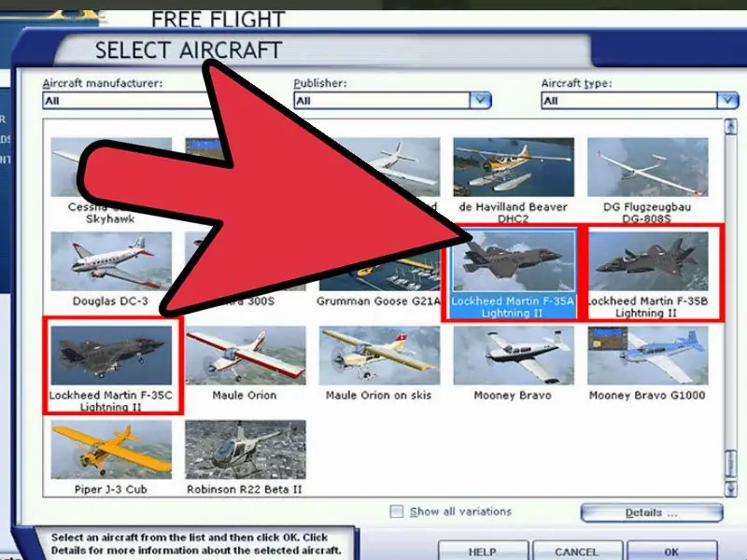Select the yellow Piper J-3 Cub thumbnail
The height and width of the screenshot is (560, 747).
111,449
